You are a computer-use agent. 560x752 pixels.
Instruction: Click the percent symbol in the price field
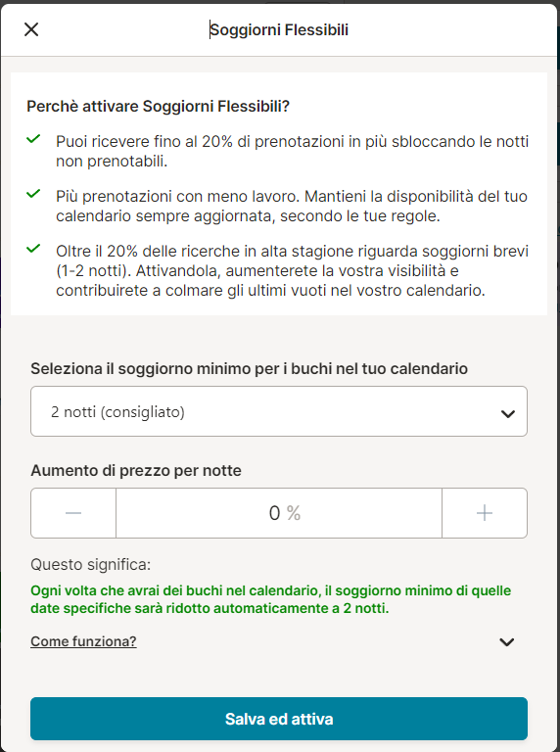click(x=294, y=514)
